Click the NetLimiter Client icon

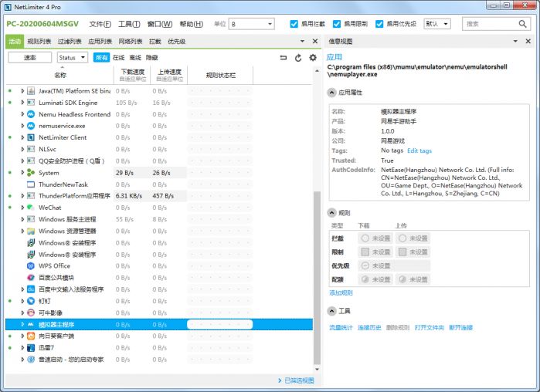tap(31, 137)
